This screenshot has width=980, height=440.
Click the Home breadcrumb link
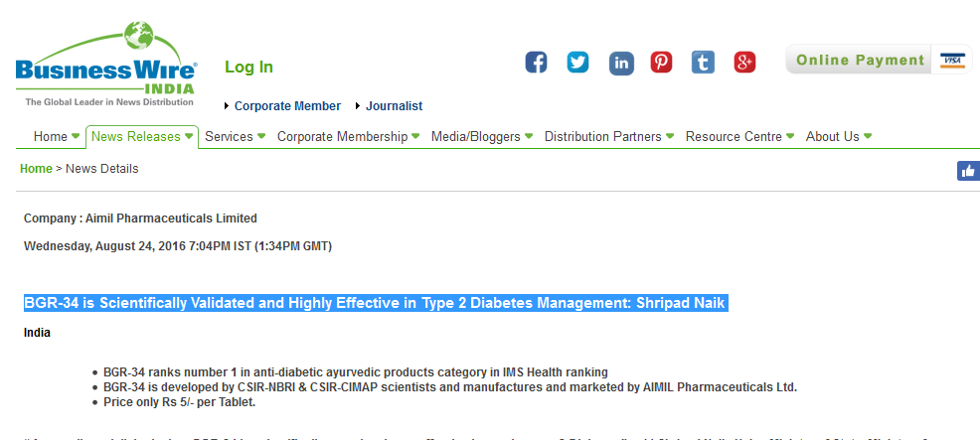pos(36,169)
